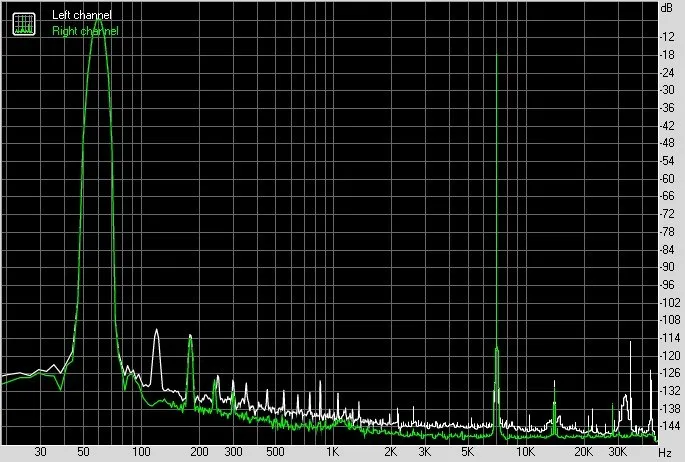The image size is (685, 462).
Task: Click the 30 Hz frequency axis label
Action: pos(40,452)
